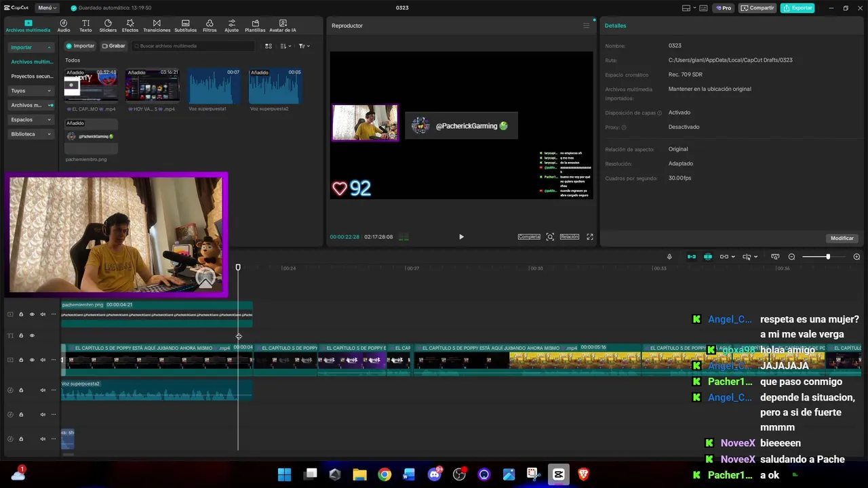The image size is (868, 488).
Task: Mute the main POPPY video track
Action: pyautogui.click(x=43, y=360)
